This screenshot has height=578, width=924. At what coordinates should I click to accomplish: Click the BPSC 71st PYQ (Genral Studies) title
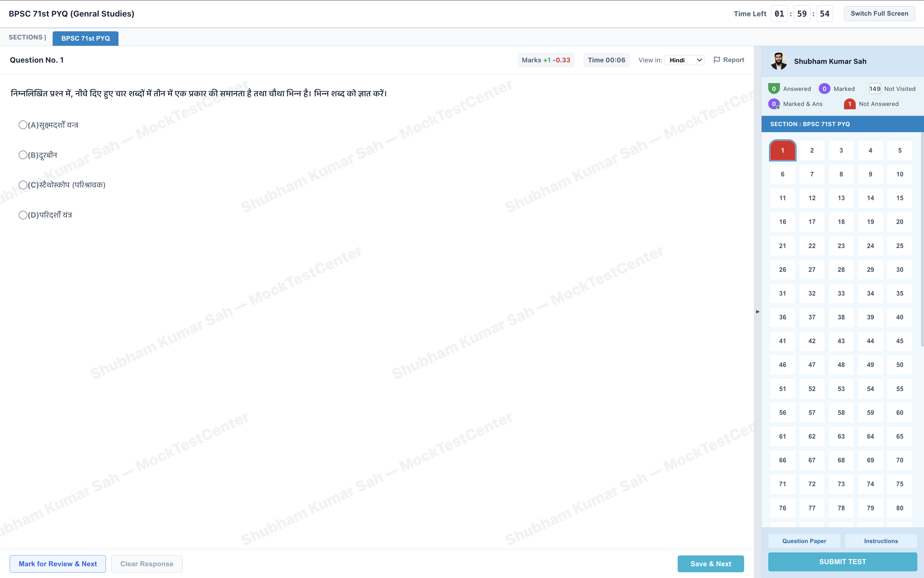[71, 14]
